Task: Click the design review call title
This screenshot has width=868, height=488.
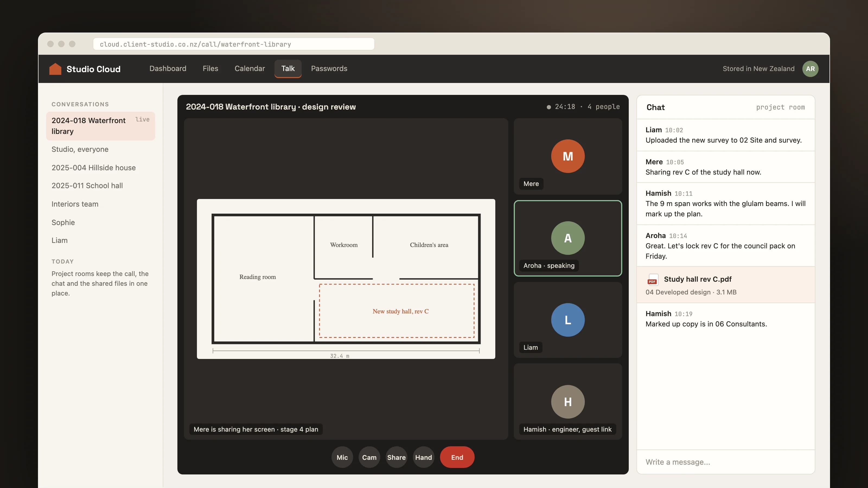Action: point(271,107)
